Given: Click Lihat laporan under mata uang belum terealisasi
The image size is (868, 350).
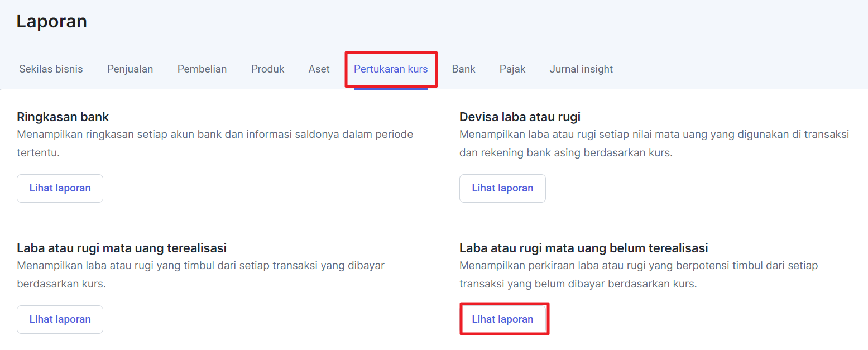Looking at the screenshot, I should point(502,319).
